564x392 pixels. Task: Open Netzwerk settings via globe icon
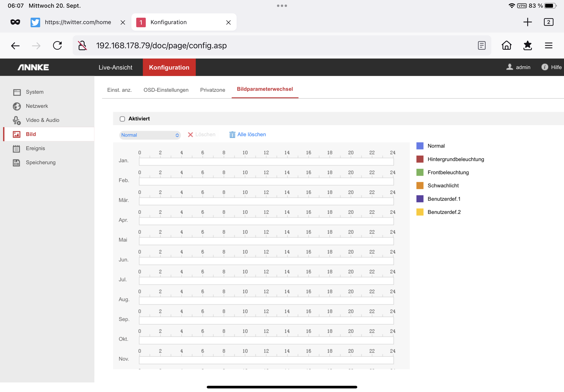pyautogui.click(x=17, y=106)
